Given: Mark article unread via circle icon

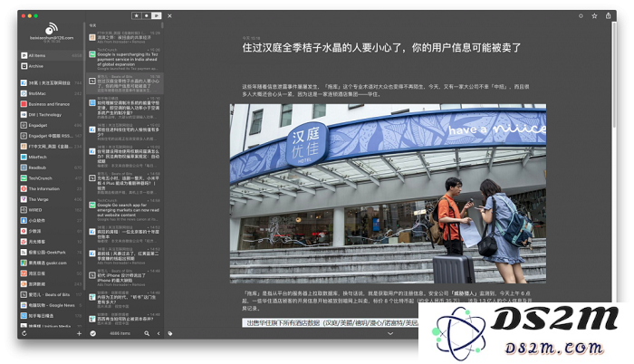Looking at the screenshot, I should tap(581, 15).
